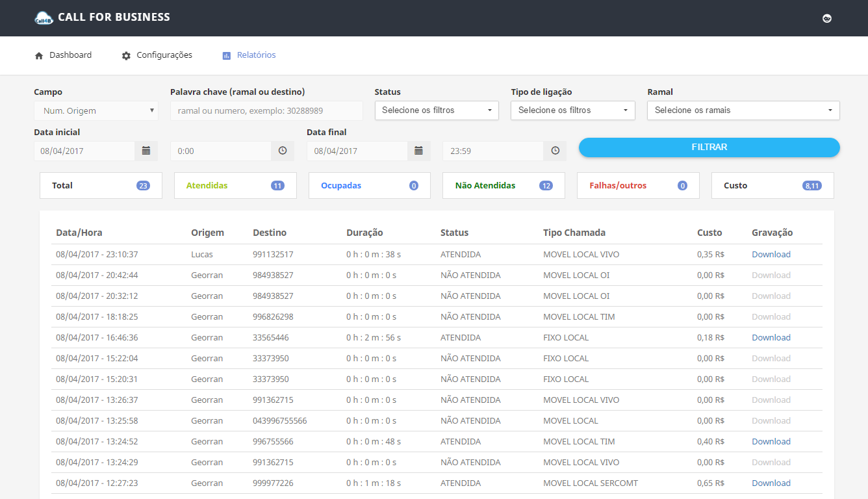
Task: Click disabled Download for 18:18:25 call
Action: tap(771, 316)
